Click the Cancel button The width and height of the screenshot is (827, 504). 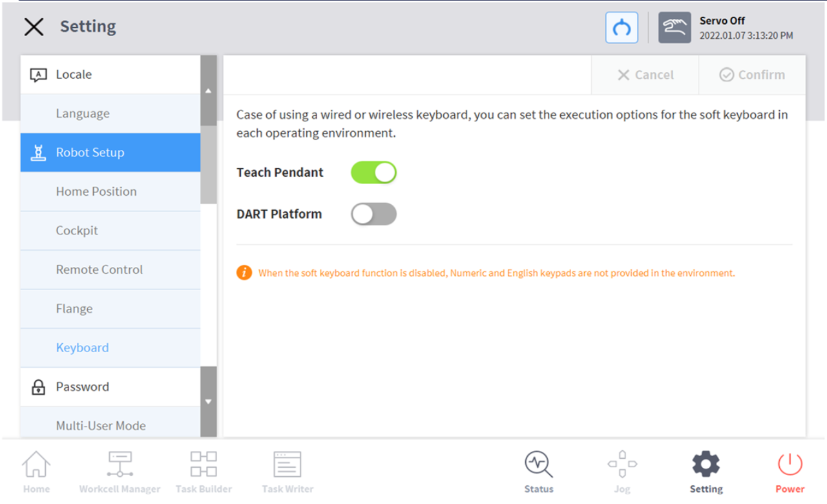(x=645, y=75)
